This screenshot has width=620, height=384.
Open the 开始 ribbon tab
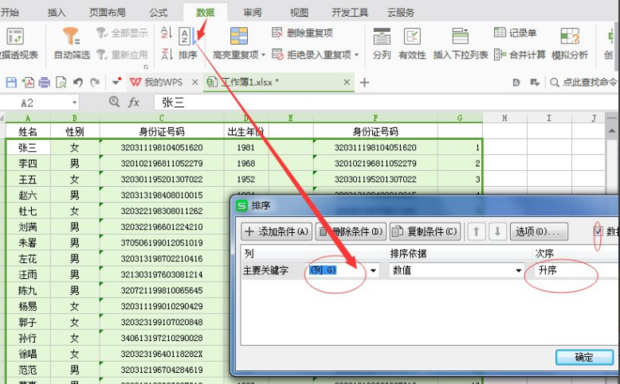(9, 12)
